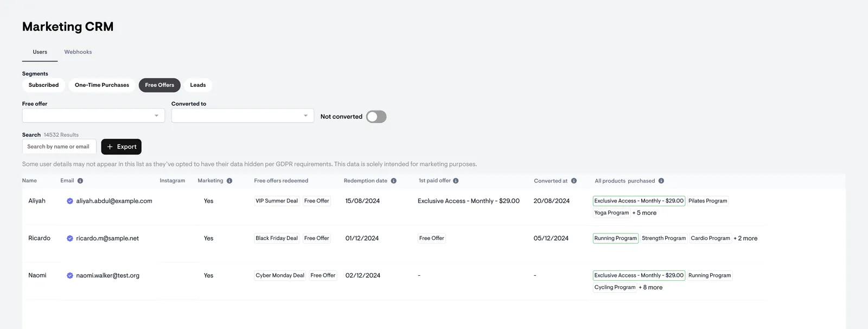
Task: Click verified badge beside aliyah.abdul@example.com
Action: 70,201
